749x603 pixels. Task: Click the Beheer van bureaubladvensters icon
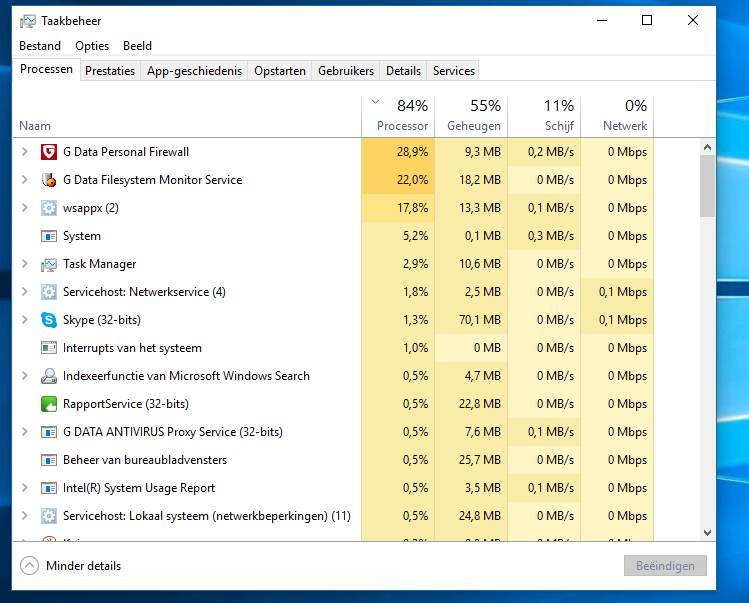click(49, 460)
